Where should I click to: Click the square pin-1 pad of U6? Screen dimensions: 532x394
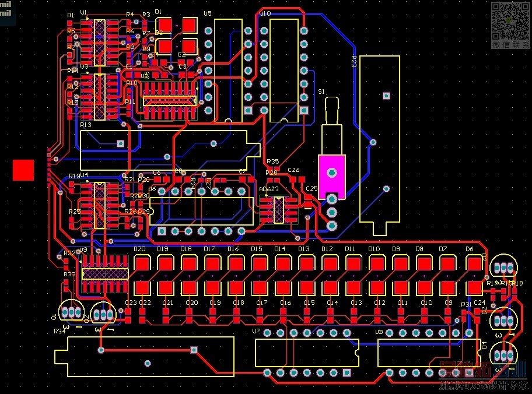pos(162,231)
